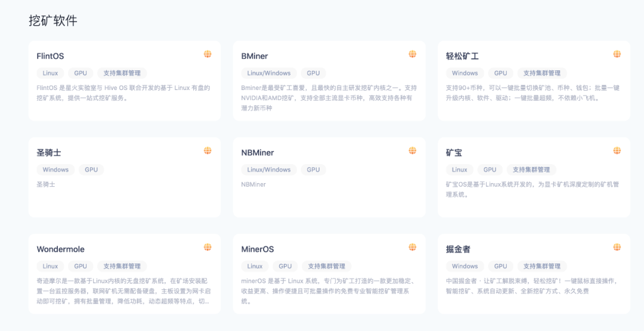Viewport: 644px width, 331px height.
Task: Click the MinerOS globe icon
Action: [413, 247]
